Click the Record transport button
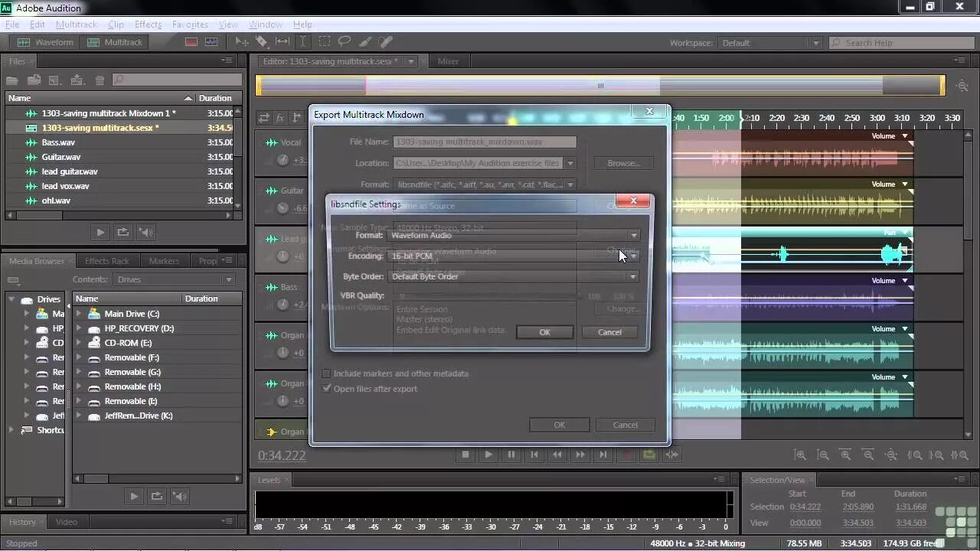980x551 pixels. (x=626, y=455)
